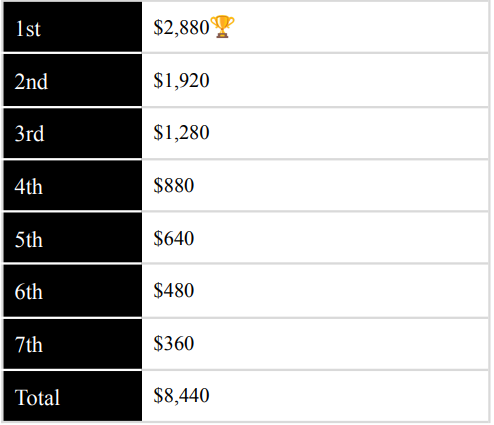
Task: Select the 1st place label cell
Action: 73,27
